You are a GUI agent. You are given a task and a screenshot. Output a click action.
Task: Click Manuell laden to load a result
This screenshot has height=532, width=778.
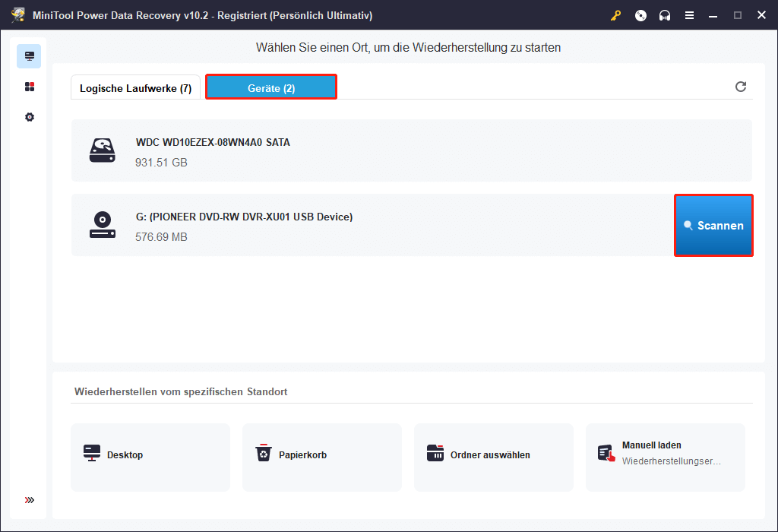pos(666,457)
